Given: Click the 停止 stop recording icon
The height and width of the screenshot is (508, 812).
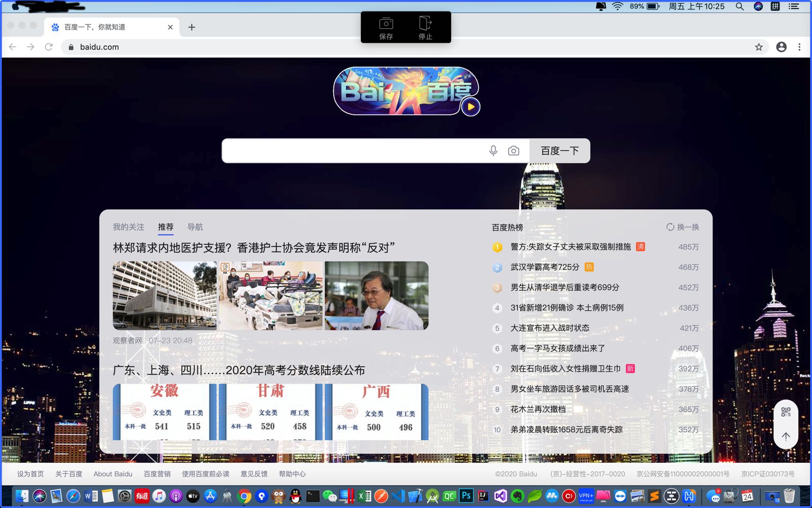Looking at the screenshot, I should (425, 28).
